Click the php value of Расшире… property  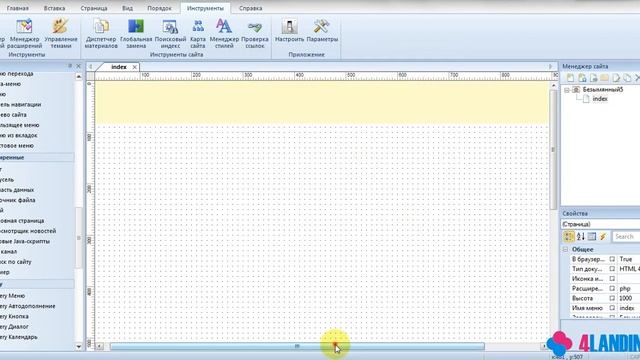tap(625, 289)
